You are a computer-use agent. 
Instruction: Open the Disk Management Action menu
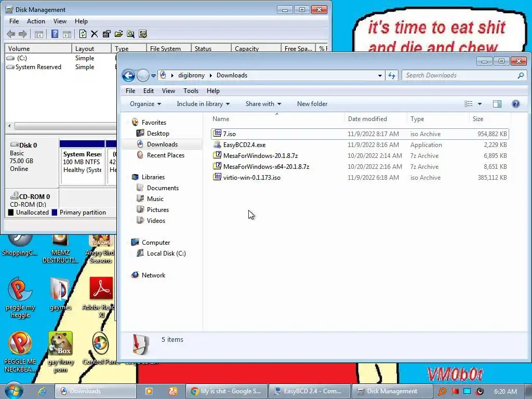pyautogui.click(x=36, y=21)
